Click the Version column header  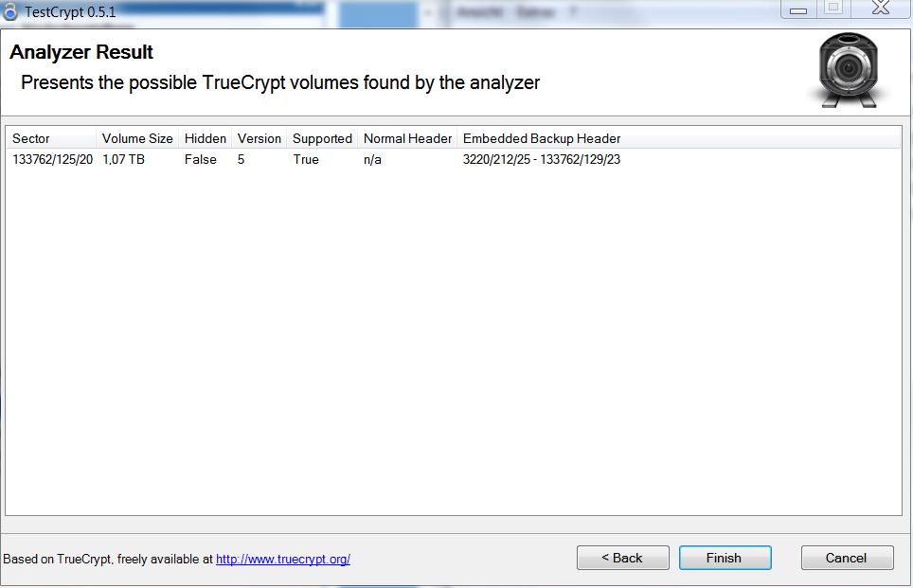coord(260,138)
